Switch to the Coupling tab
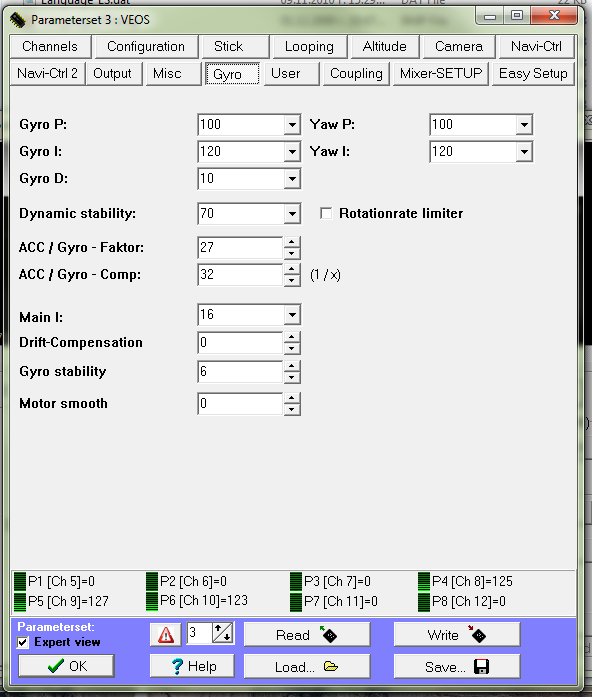Image resolution: width=592 pixels, height=697 pixels. point(356,73)
